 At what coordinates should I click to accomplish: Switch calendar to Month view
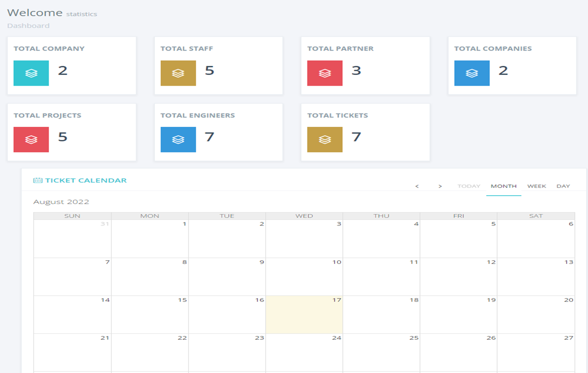503,186
